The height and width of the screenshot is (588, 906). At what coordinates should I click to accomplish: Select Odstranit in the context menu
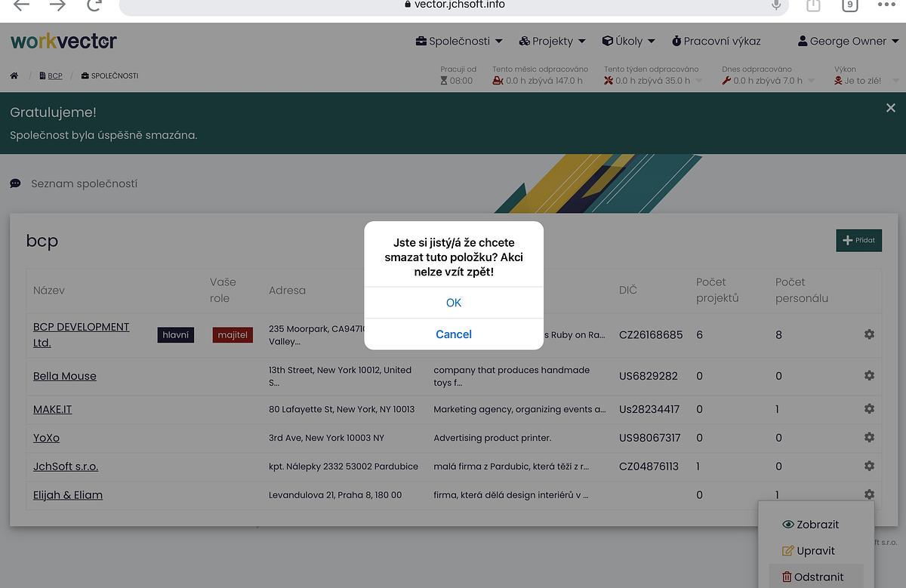coord(812,577)
